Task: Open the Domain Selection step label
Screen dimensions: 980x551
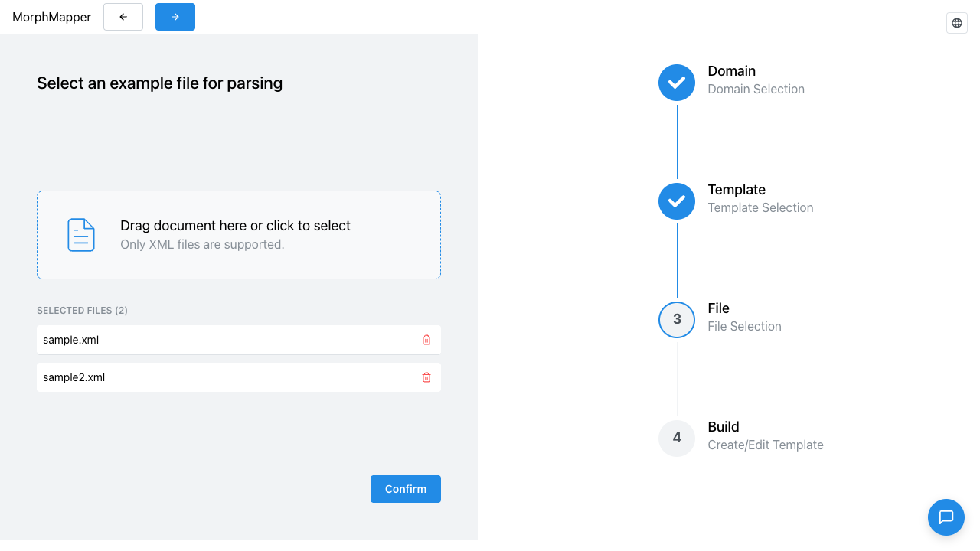Action: pyautogui.click(x=756, y=90)
